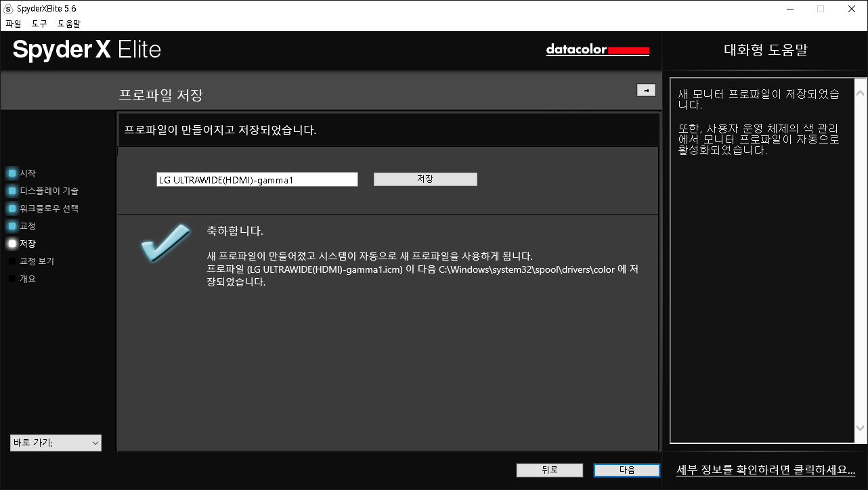This screenshot has width=868, height=490.
Task: Click the 축하합니다. text
Action: pyautogui.click(x=235, y=231)
